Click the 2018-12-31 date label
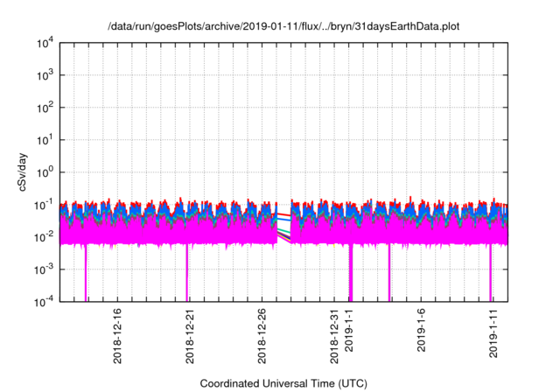The height and width of the screenshot is (392, 560). [x=334, y=336]
